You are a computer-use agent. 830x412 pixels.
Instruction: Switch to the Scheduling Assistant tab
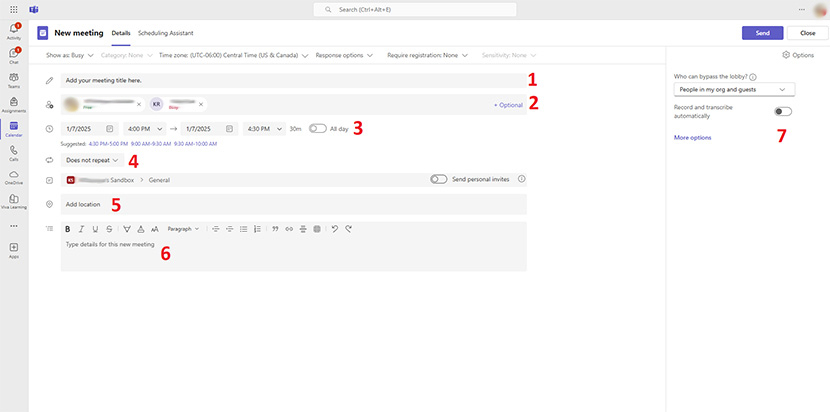coord(166,33)
